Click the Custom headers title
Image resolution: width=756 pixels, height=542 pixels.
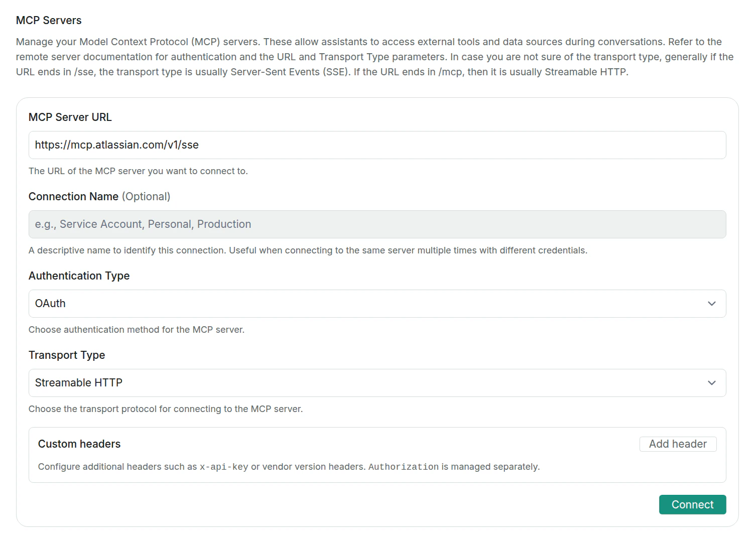coord(79,444)
